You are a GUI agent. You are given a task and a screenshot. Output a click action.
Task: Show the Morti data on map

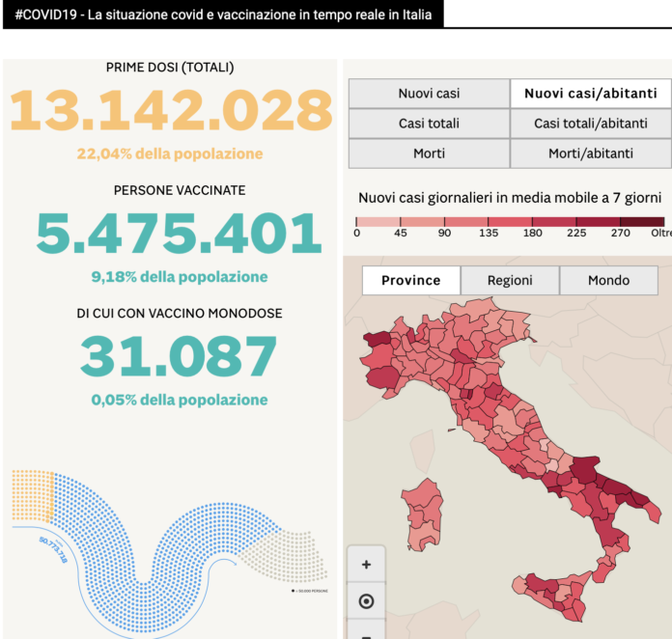429,153
